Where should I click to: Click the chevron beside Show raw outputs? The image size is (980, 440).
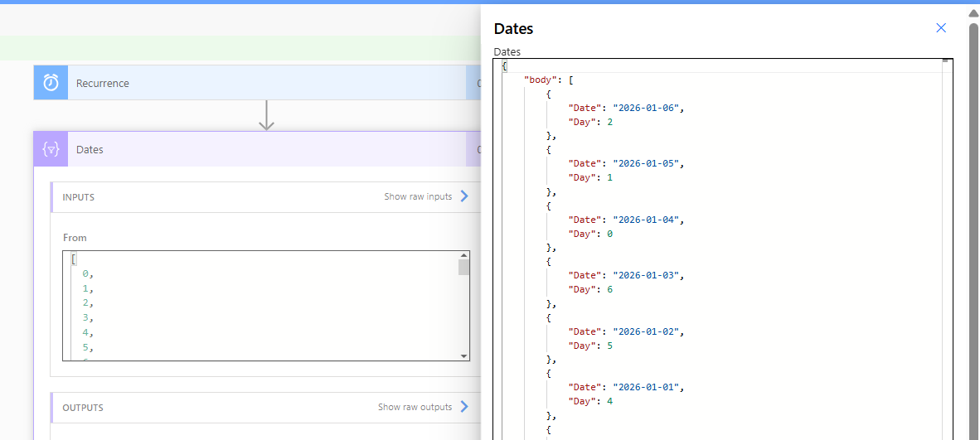(x=464, y=407)
